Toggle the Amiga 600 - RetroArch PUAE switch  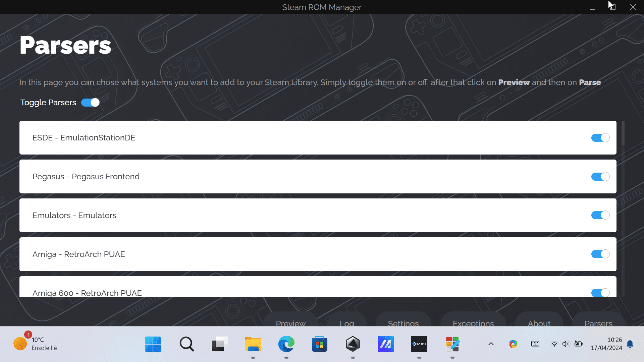[600, 293]
